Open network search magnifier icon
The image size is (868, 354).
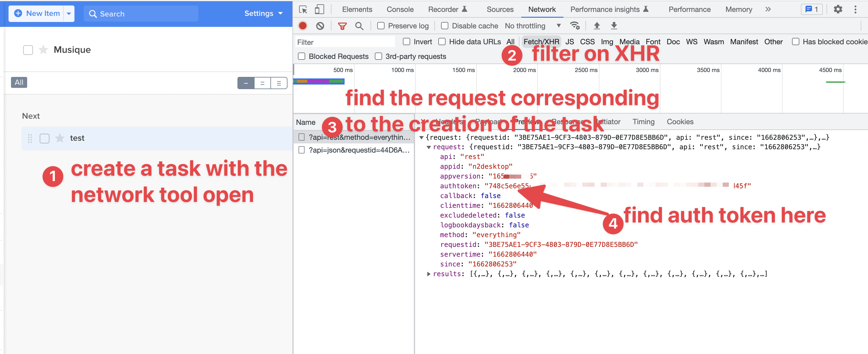359,26
